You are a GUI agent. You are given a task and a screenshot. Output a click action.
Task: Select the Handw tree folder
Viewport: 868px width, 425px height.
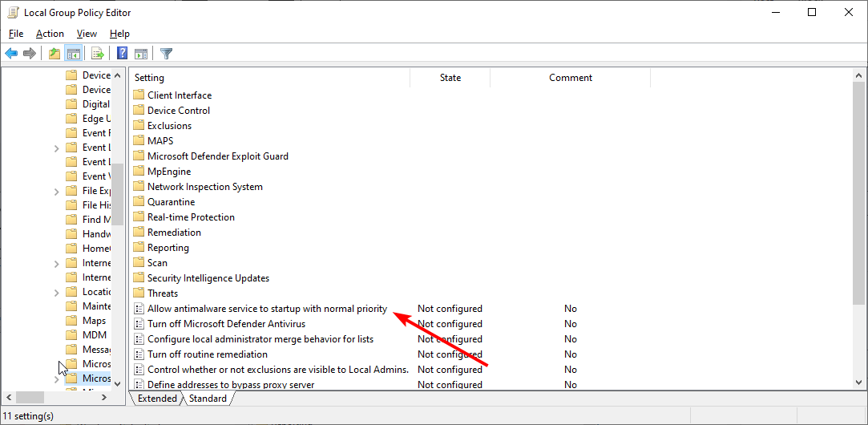coord(89,234)
